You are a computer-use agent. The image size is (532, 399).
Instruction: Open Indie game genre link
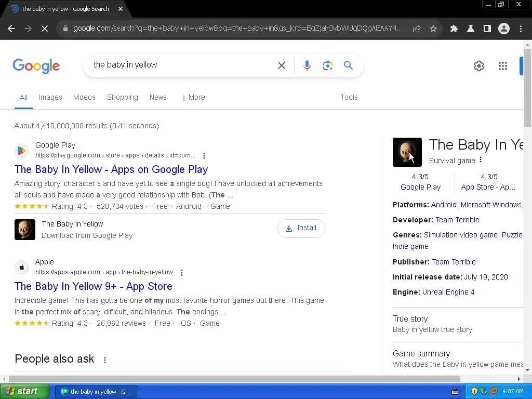pyautogui.click(x=410, y=247)
